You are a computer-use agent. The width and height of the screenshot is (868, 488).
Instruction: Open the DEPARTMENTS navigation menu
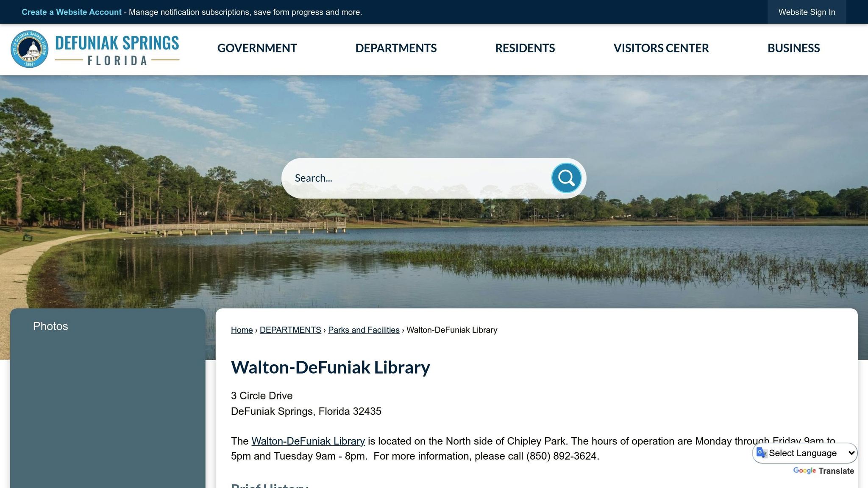pos(396,48)
